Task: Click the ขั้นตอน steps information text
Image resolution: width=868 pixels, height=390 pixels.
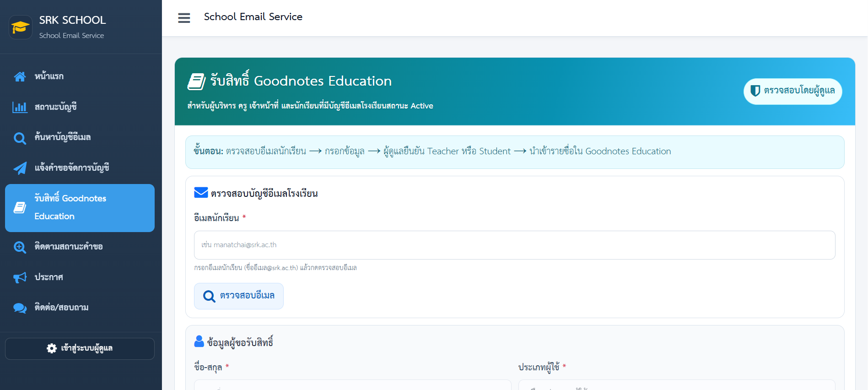Action: coord(432,151)
